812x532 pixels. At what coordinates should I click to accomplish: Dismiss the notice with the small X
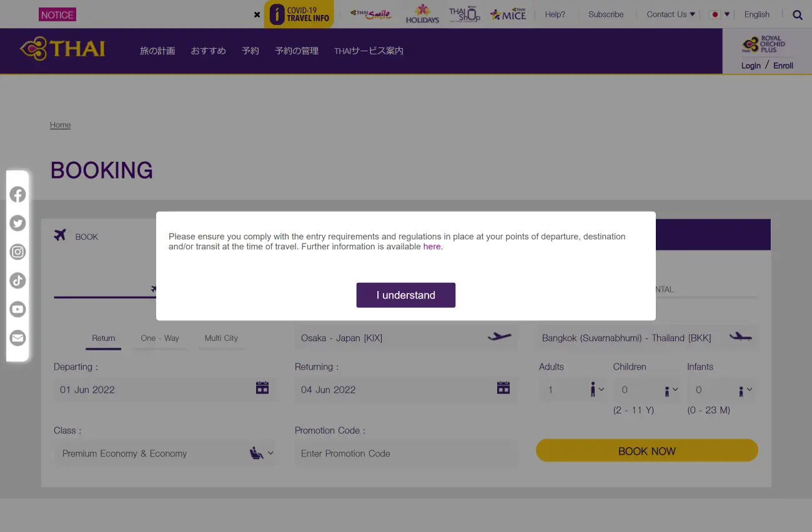click(x=257, y=14)
